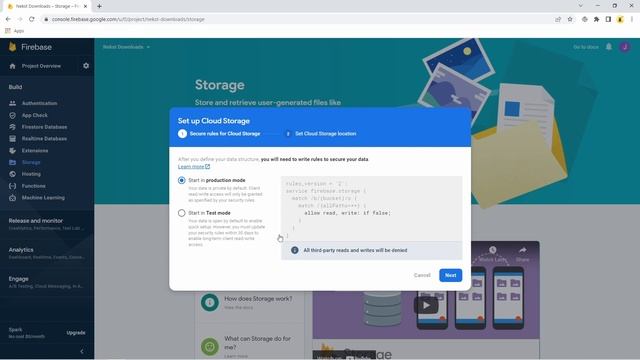The image size is (640, 360).
Task: Open project selector dropdown
Action: coord(126,47)
